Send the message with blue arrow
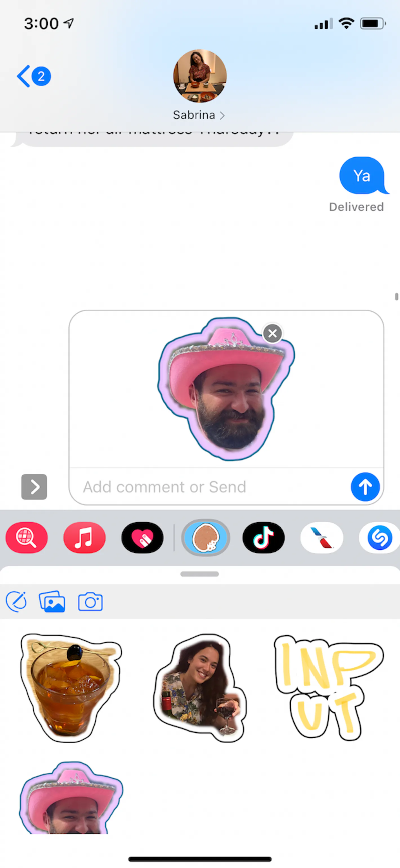This screenshot has width=400, height=868. (365, 486)
